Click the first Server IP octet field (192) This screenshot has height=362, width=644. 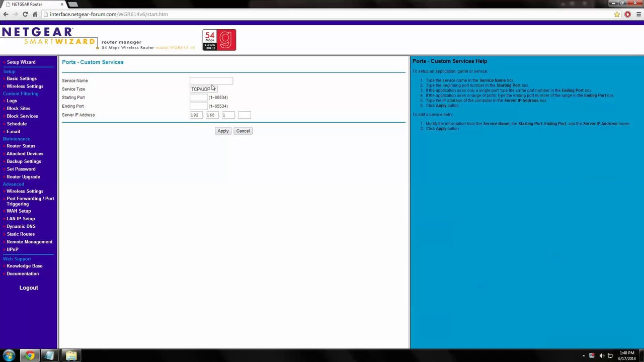pos(196,115)
